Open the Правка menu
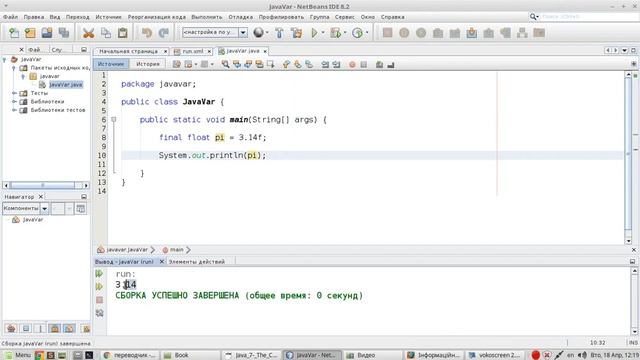 34,17
